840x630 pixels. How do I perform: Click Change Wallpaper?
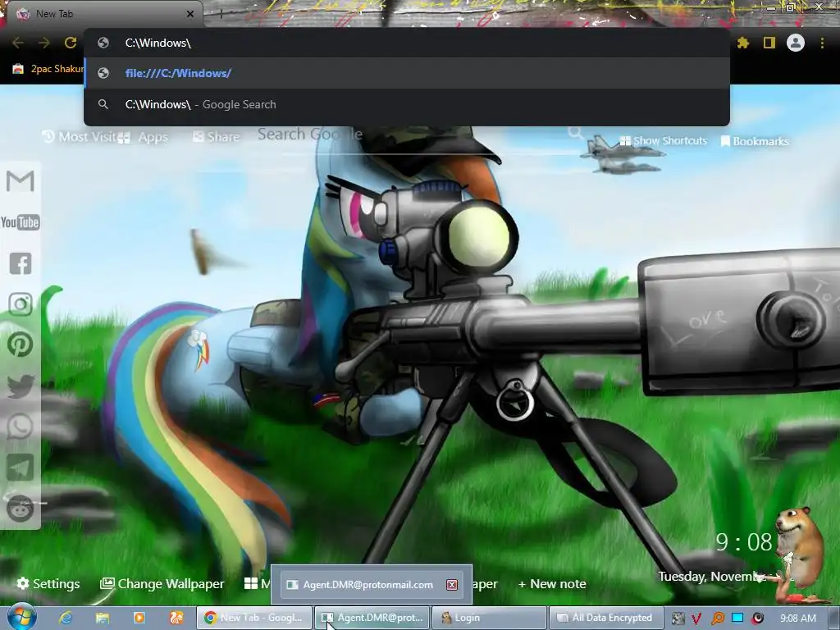click(162, 584)
